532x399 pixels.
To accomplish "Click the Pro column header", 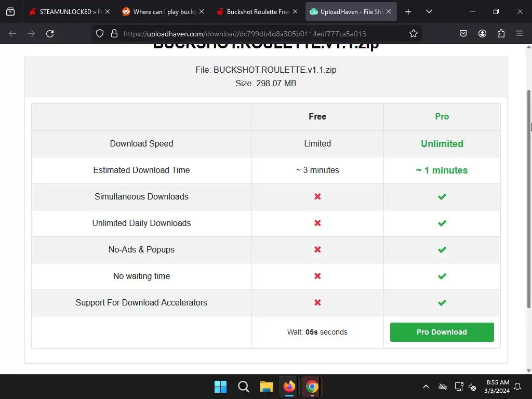I will pyautogui.click(x=442, y=117).
